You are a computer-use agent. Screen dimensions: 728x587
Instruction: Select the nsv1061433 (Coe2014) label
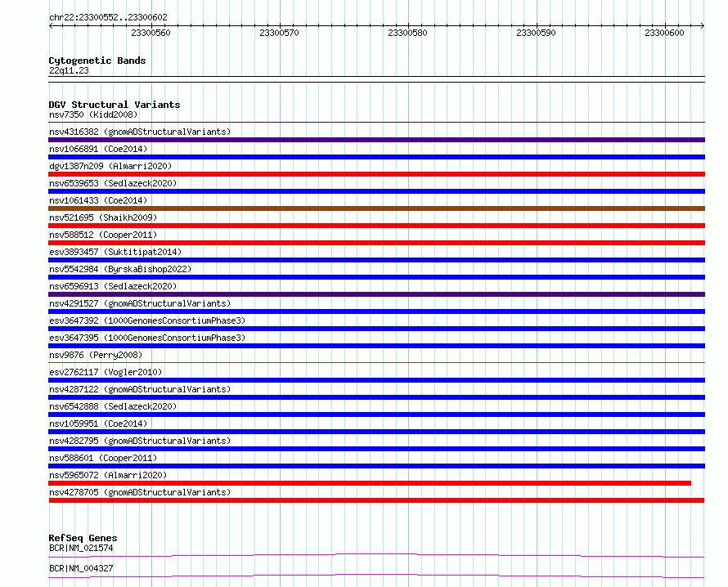[98, 200]
